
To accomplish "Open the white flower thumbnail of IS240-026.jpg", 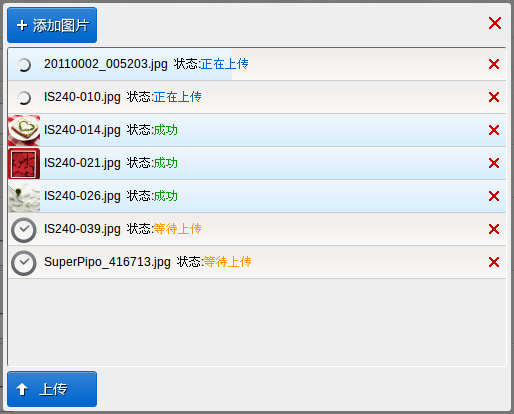I will 24,197.
